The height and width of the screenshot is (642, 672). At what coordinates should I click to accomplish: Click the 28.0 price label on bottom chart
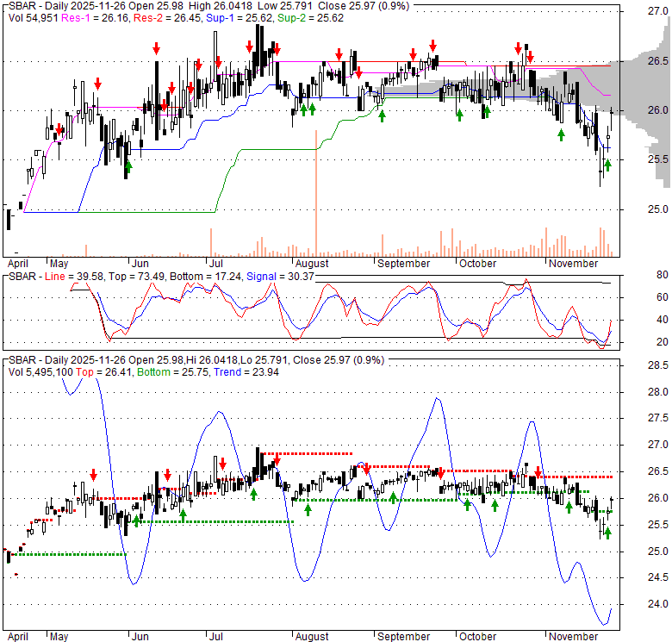coord(658,392)
